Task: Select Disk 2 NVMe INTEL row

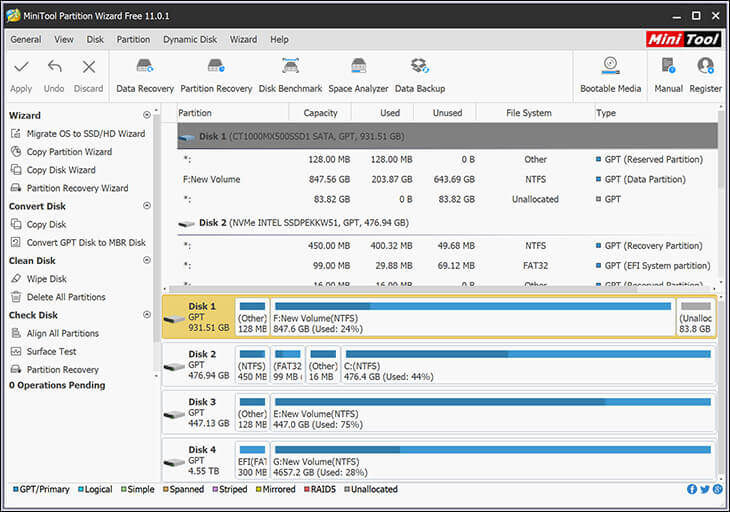Action: click(447, 223)
